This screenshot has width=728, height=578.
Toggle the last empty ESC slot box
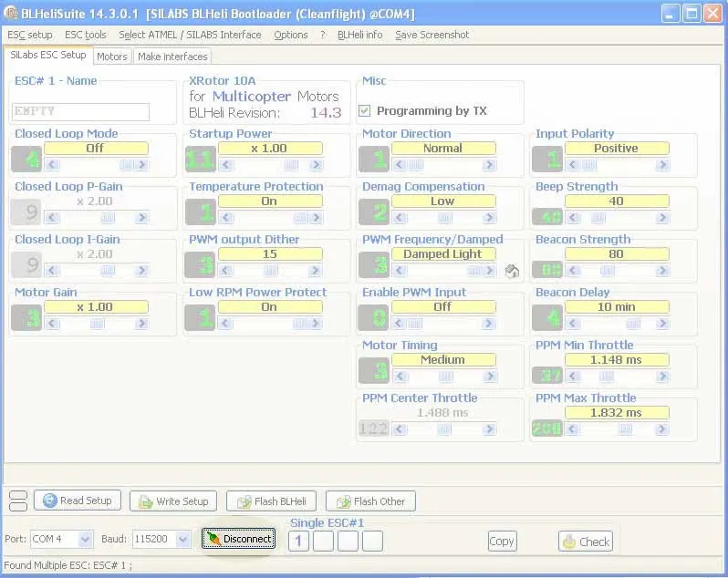tap(372, 541)
